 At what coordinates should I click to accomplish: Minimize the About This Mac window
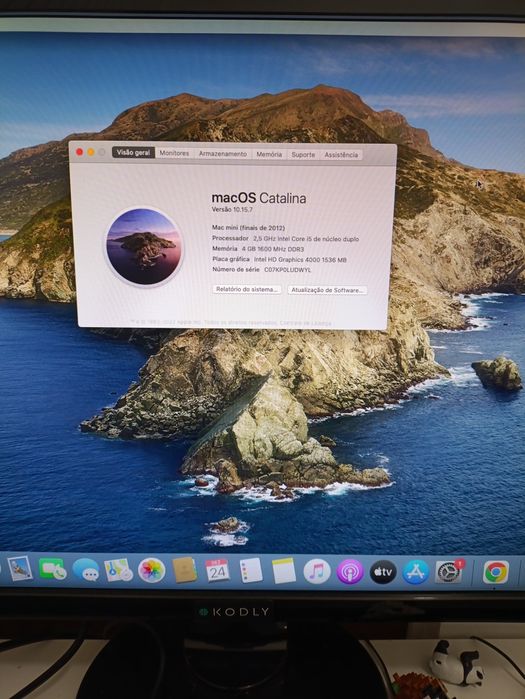90,152
